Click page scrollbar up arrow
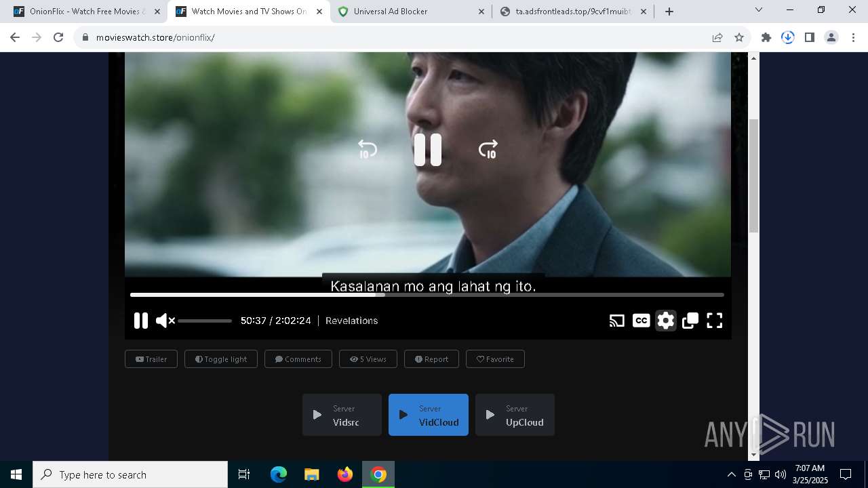The height and width of the screenshot is (488, 868). point(753,58)
